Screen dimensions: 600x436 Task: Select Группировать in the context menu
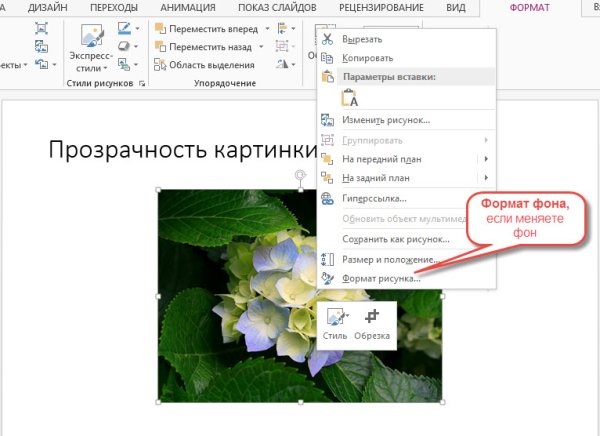coord(407,140)
